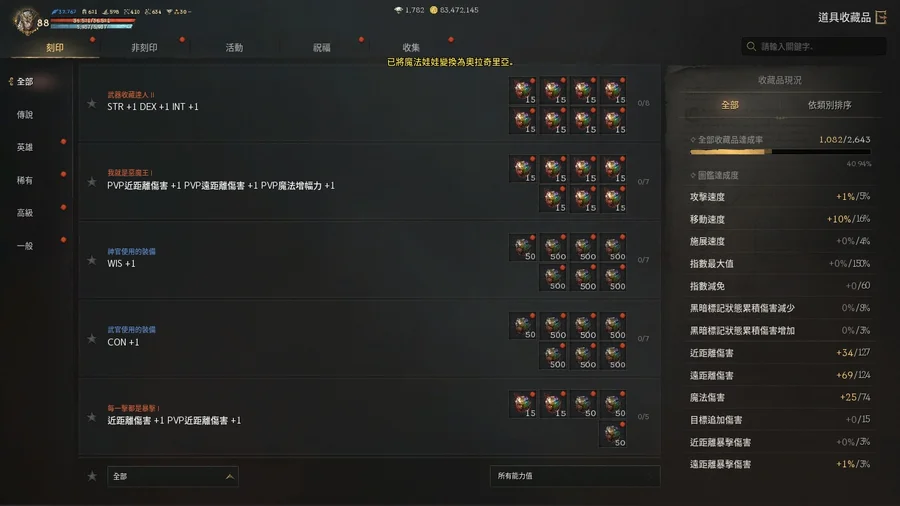Switch to the 收集 tab
Viewport: 900px width, 506px height.
point(411,48)
